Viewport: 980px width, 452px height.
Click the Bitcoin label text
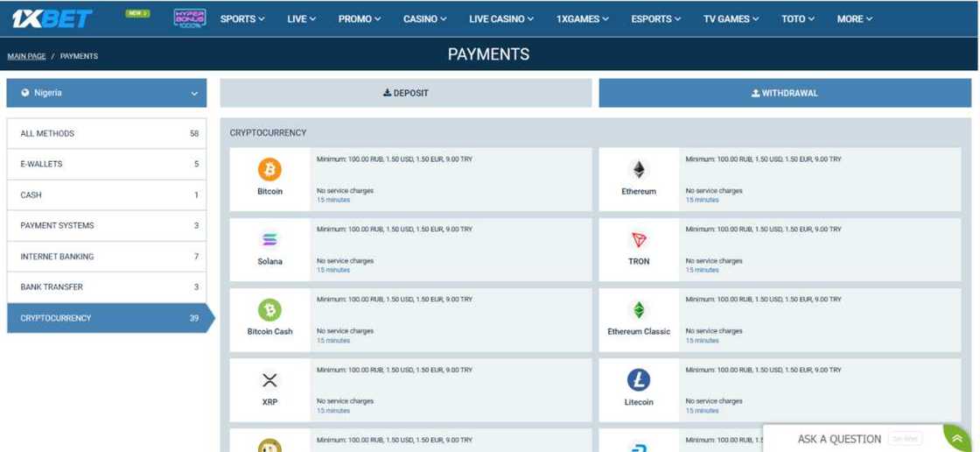click(x=270, y=192)
